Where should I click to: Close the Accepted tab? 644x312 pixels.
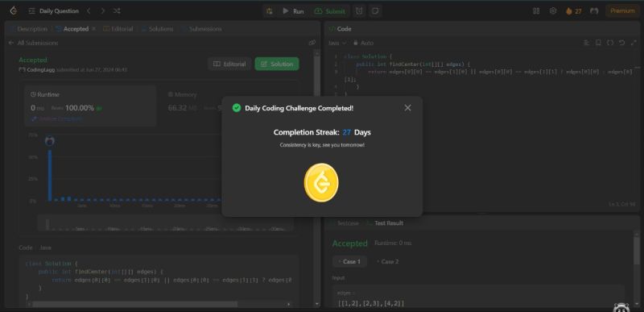(93, 29)
